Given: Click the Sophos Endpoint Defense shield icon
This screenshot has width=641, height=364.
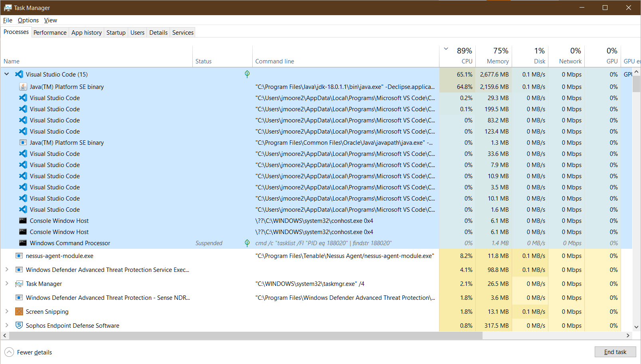Looking at the screenshot, I should click(19, 325).
